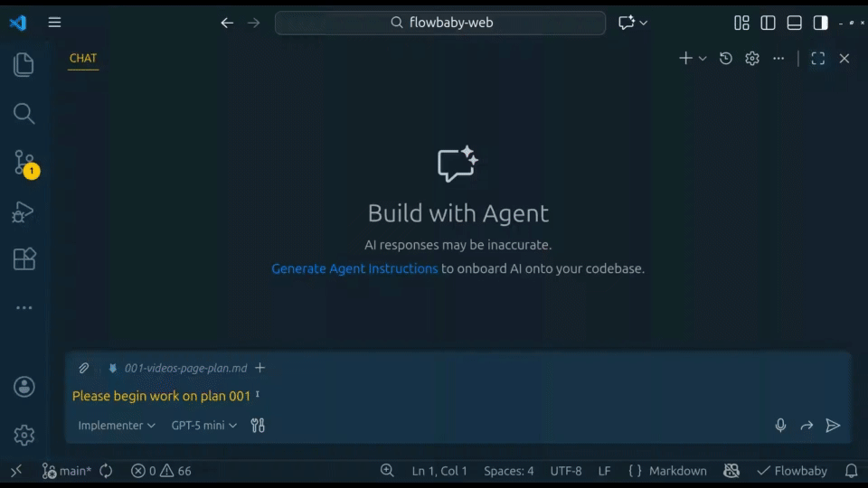Open problems: 0 errors 66 warnings
The width and height of the screenshot is (868, 488).
tap(161, 471)
